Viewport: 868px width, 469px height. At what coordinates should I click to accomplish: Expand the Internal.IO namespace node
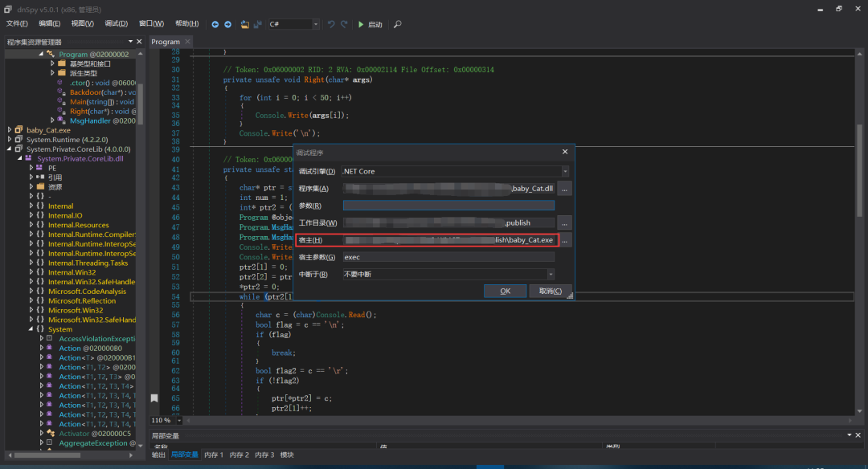[x=32, y=216]
